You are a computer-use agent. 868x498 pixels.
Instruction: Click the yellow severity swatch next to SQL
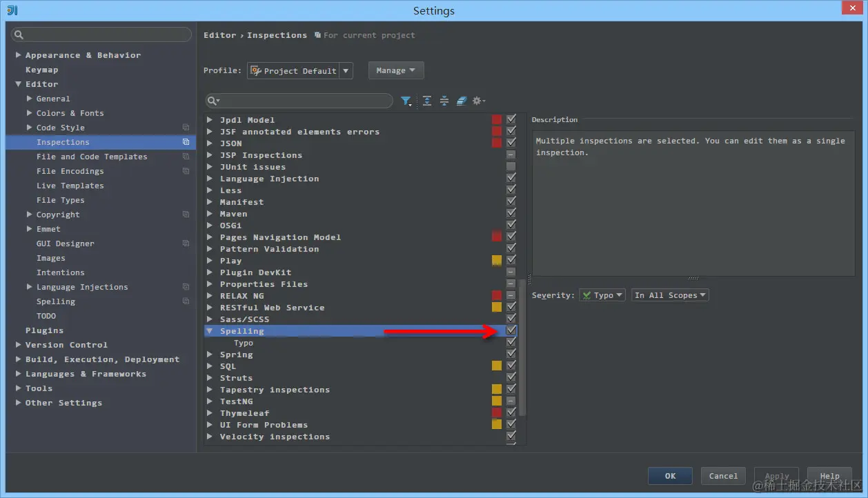[x=496, y=366]
